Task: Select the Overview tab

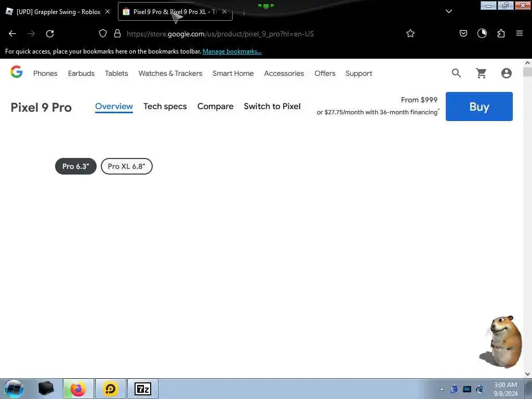Action: [114, 106]
